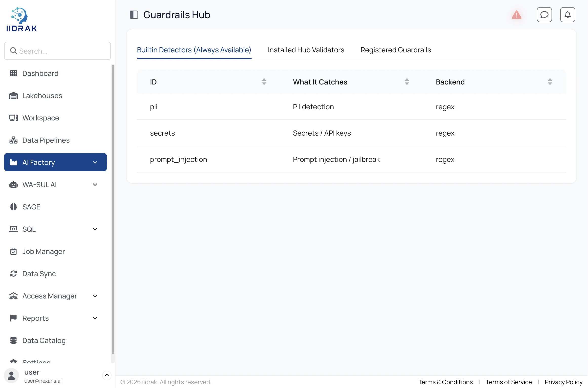Viewport: 588px width, 388px height.
Task: Click the user avatar icon
Action: pyautogui.click(x=11, y=376)
